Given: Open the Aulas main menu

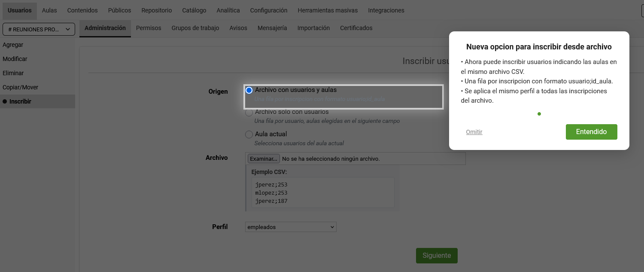Looking at the screenshot, I should [x=49, y=10].
